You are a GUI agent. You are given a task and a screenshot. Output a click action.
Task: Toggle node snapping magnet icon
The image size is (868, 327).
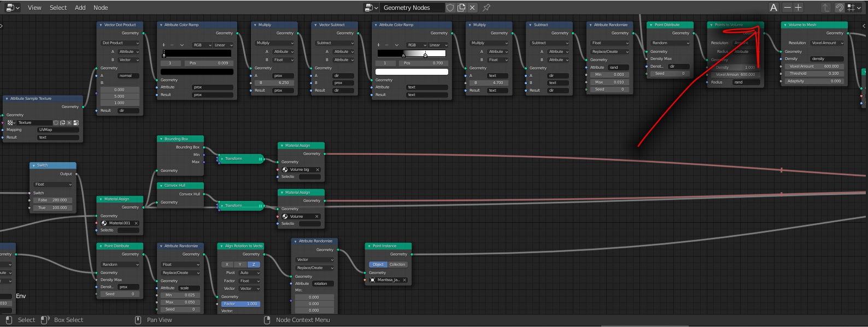(839, 8)
